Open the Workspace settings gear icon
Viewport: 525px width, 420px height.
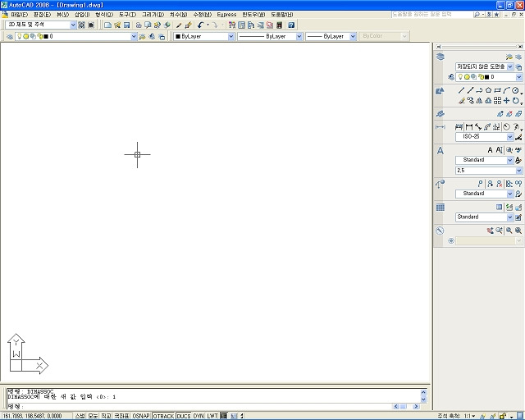coord(82,25)
